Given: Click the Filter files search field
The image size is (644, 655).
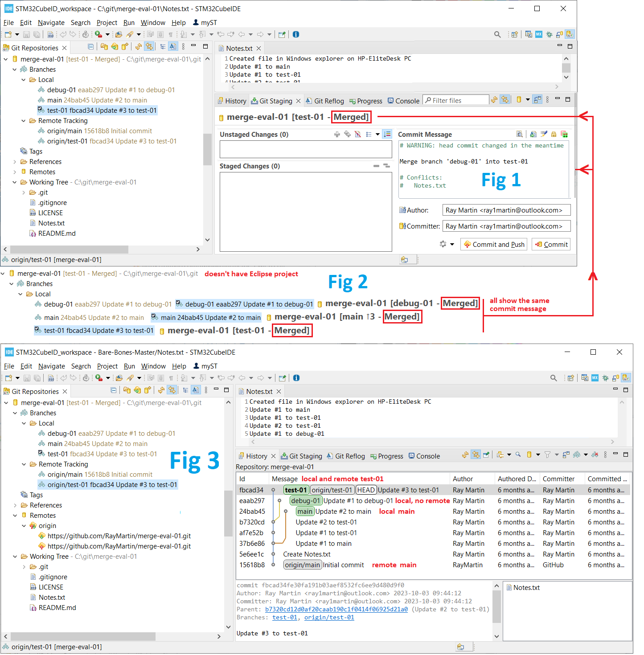Looking at the screenshot, I should pos(455,100).
